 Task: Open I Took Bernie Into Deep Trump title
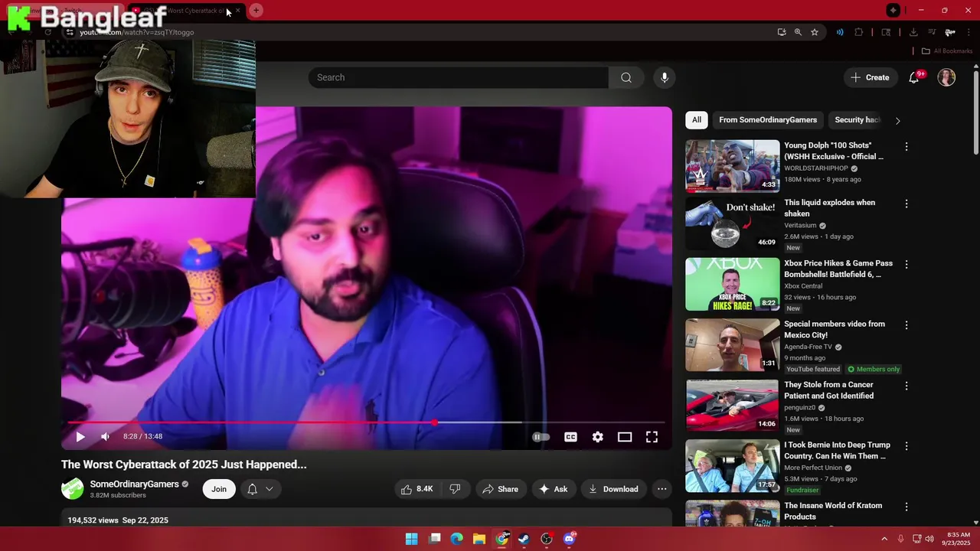click(x=837, y=450)
